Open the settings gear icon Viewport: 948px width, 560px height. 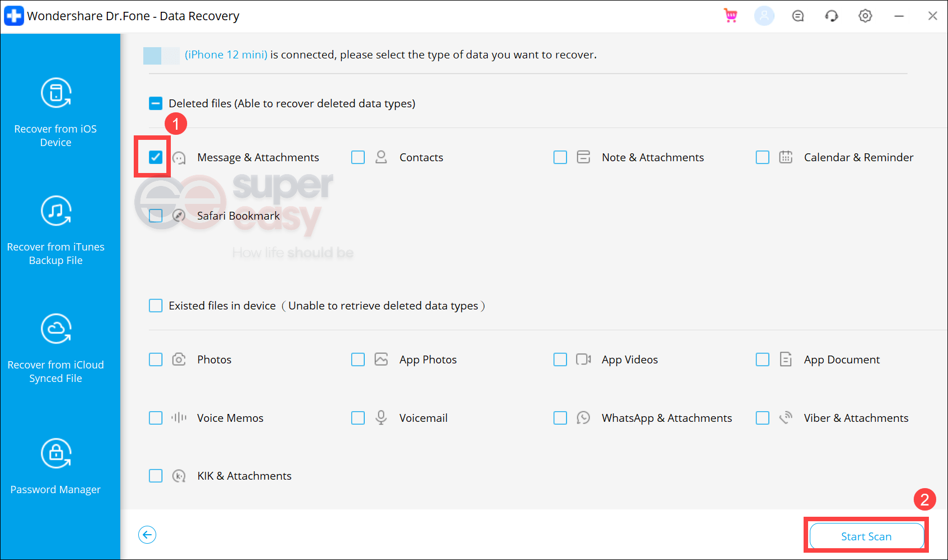coord(865,16)
